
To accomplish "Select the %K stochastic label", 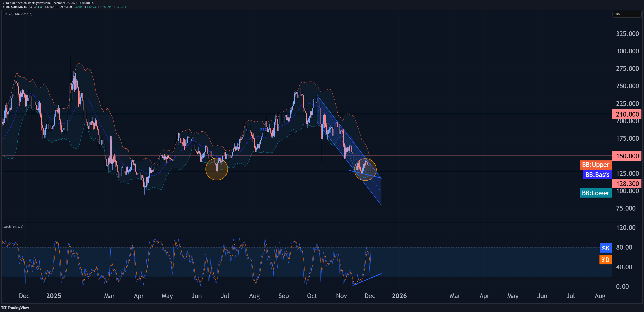I will [606, 248].
